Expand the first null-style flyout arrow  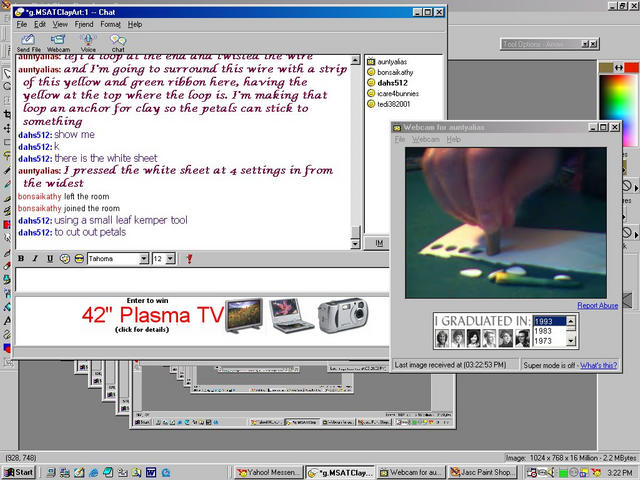[636, 188]
